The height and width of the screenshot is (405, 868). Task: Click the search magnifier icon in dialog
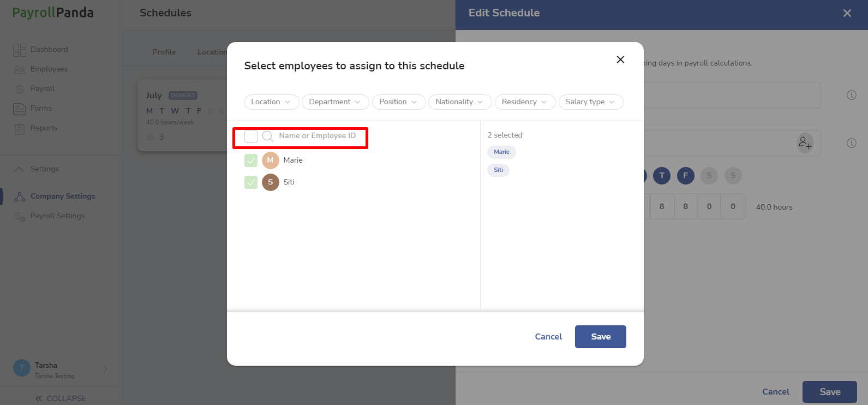pos(267,136)
